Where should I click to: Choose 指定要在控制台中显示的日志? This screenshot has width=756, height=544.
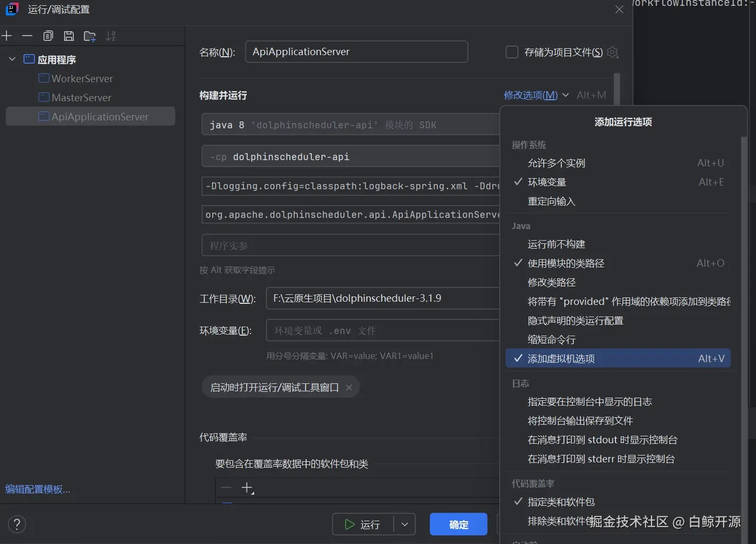tap(618, 401)
